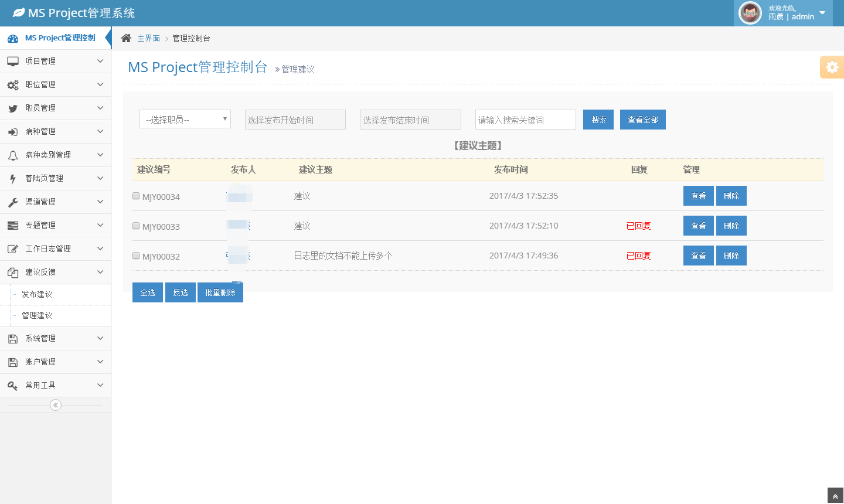The height and width of the screenshot is (504, 844).
Task: Expand the 项目管理 sidebar menu
Action: [55, 61]
